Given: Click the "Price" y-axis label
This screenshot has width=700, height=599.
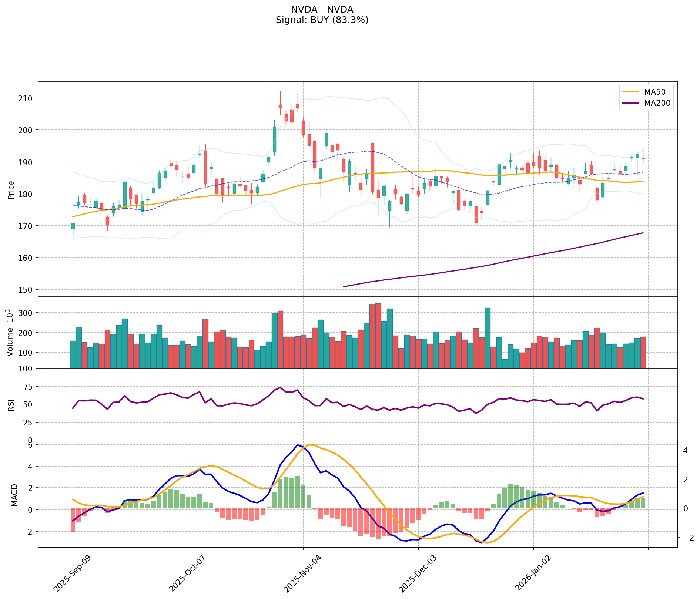Looking at the screenshot, I should [x=11, y=190].
